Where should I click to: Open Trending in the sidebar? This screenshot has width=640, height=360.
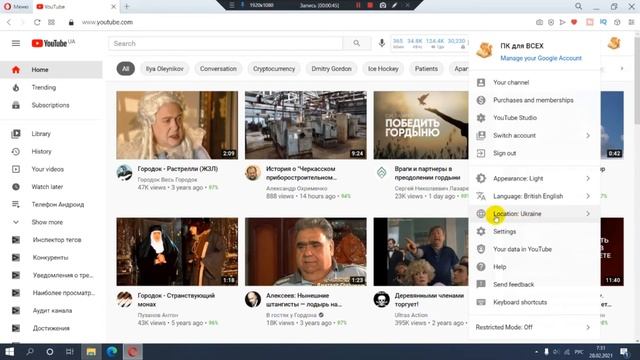[x=51, y=87]
